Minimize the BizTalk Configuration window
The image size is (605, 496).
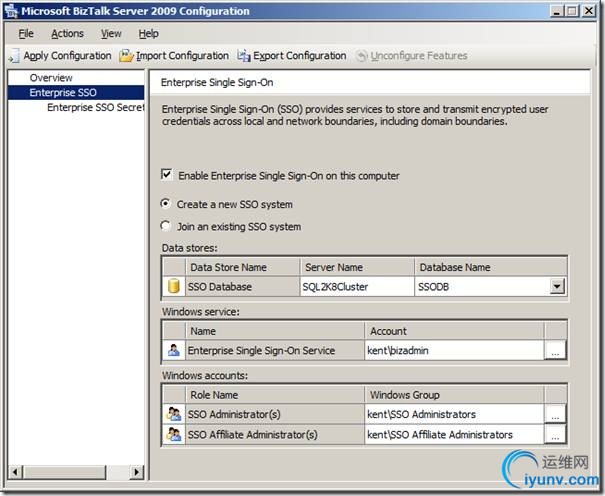(x=556, y=11)
